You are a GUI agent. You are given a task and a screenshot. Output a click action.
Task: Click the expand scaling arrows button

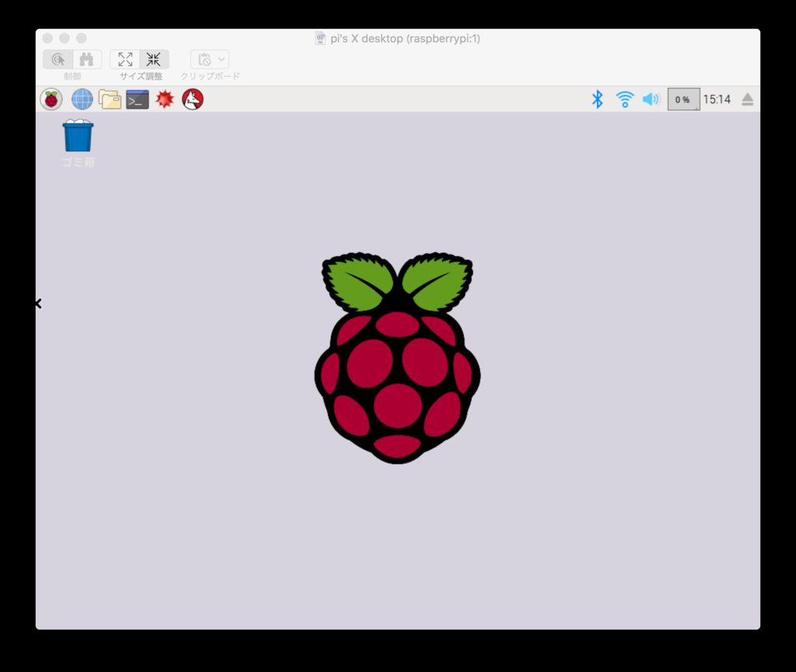[x=125, y=60]
